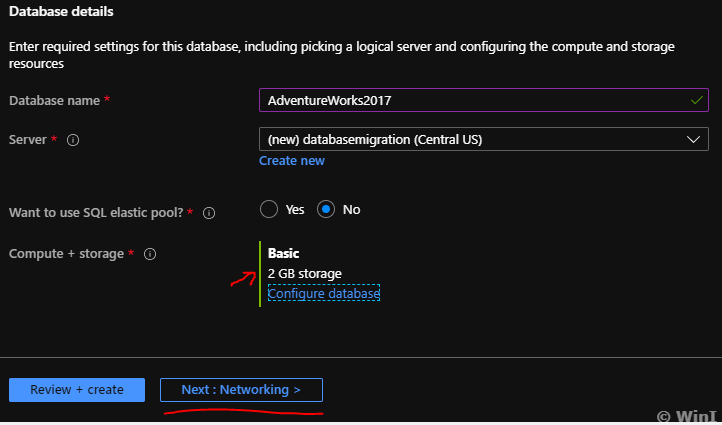The image size is (722, 425).
Task: Select Yes for SQL elastic pool
Action: [x=268, y=210]
